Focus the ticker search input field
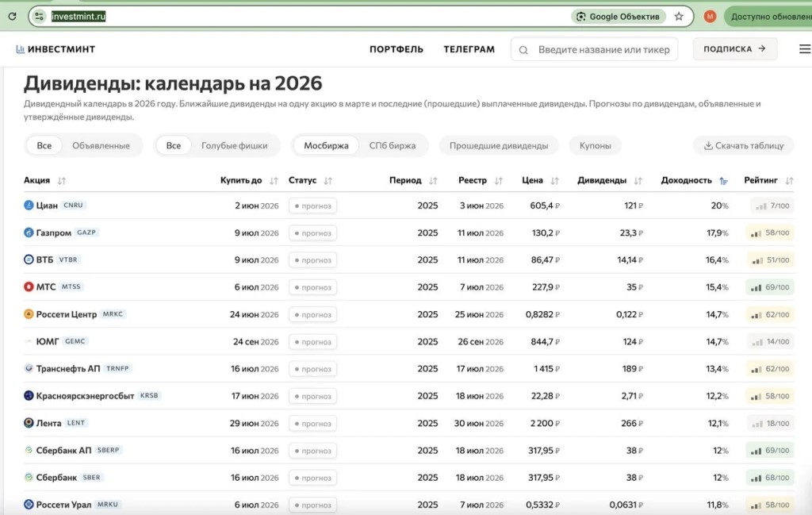 tap(603, 49)
